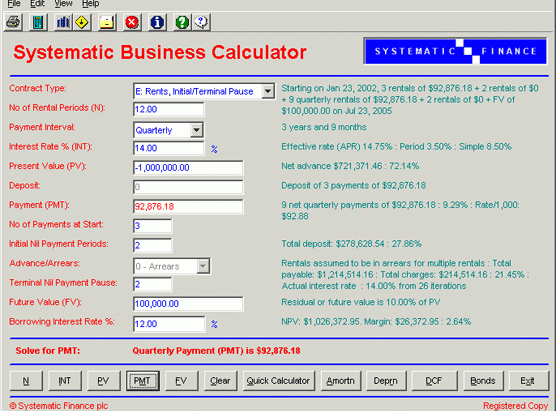Click the percent sign beside Interest Rate
The width and height of the screenshot is (556, 411).
(214, 149)
